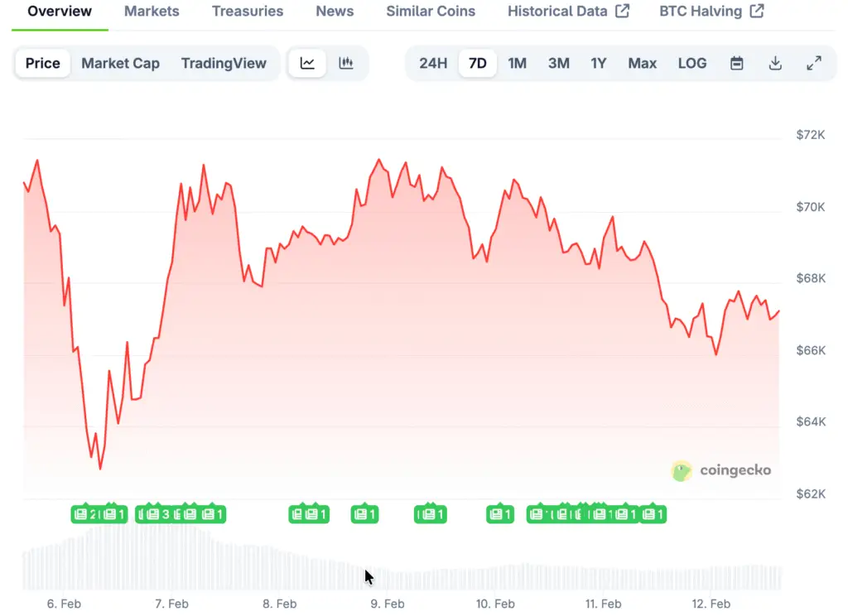This screenshot has width=848, height=616.
Task: Choose the 1Y time range
Action: point(599,64)
